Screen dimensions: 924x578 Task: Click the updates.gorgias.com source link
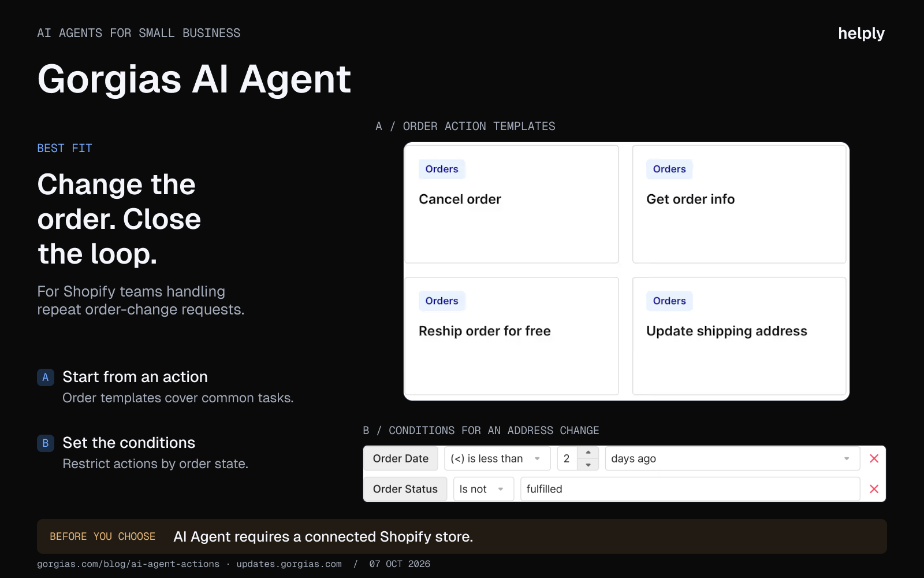click(289, 564)
